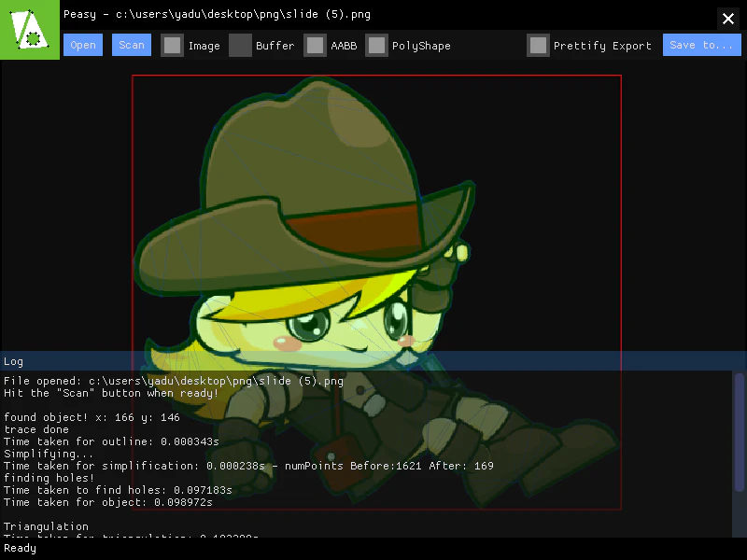Click the Save to... button

point(702,45)
